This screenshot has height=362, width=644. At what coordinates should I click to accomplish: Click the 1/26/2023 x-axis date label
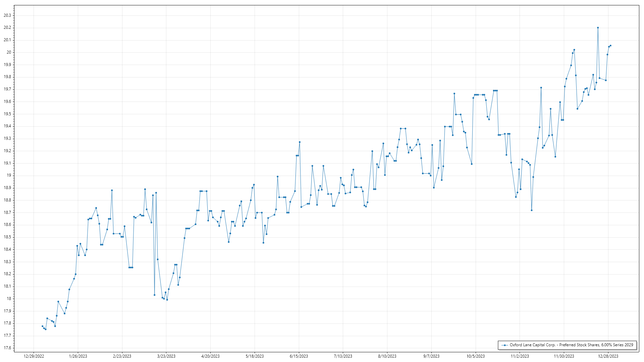coord(78,356)
